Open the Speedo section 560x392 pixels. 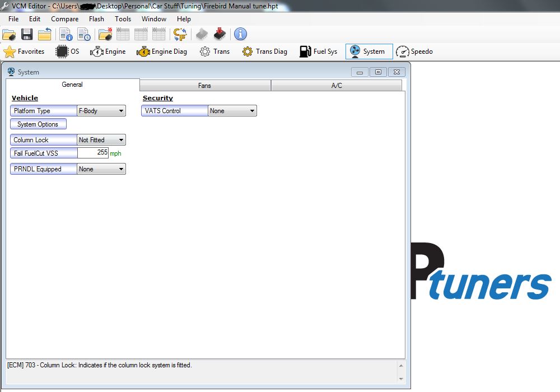pos(414,52)
